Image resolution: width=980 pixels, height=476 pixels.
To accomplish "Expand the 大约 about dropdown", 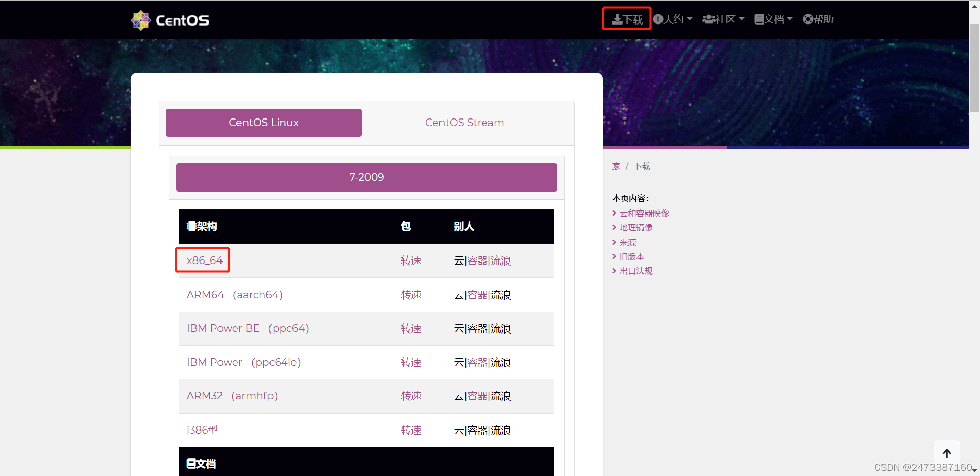I will (673, 19).
